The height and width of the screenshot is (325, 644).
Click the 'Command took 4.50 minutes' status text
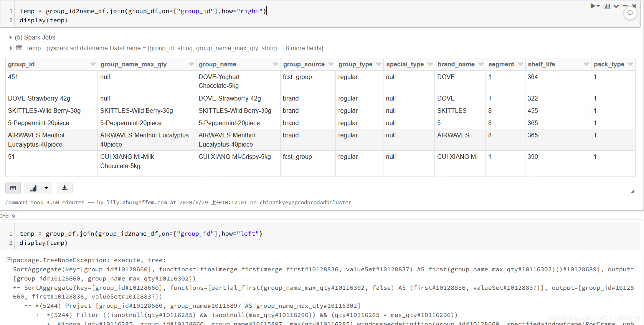pos(45,202)
